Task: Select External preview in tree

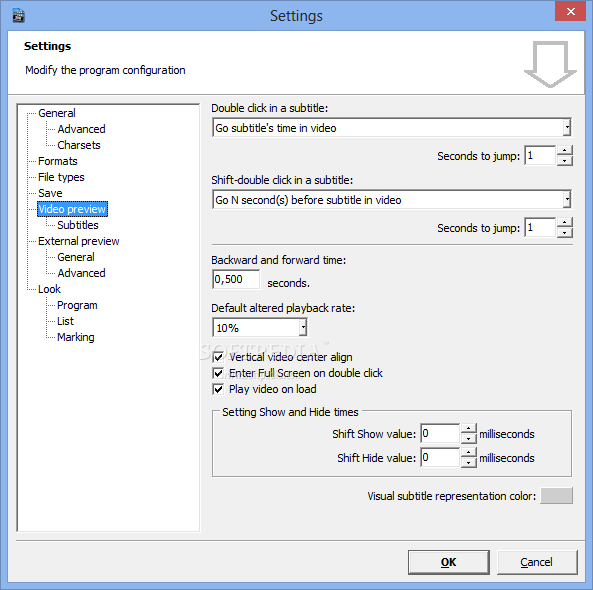Action: pos(79,241)
